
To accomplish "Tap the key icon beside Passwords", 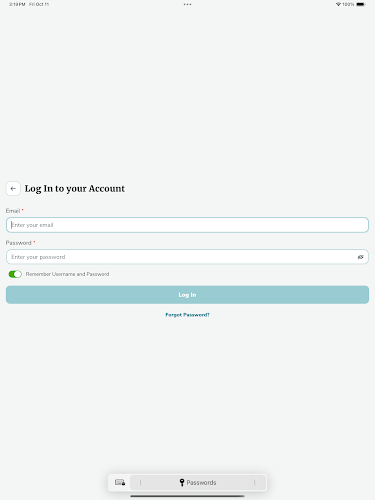I will click(x=182, y=482).
